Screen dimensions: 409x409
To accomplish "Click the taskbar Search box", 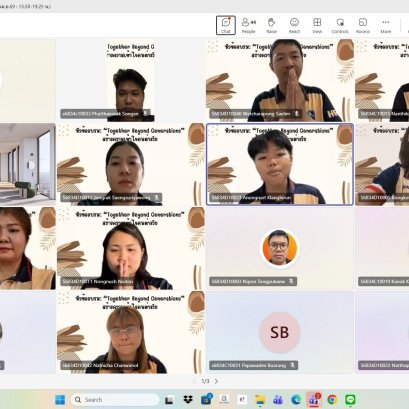I will (115, 400).
